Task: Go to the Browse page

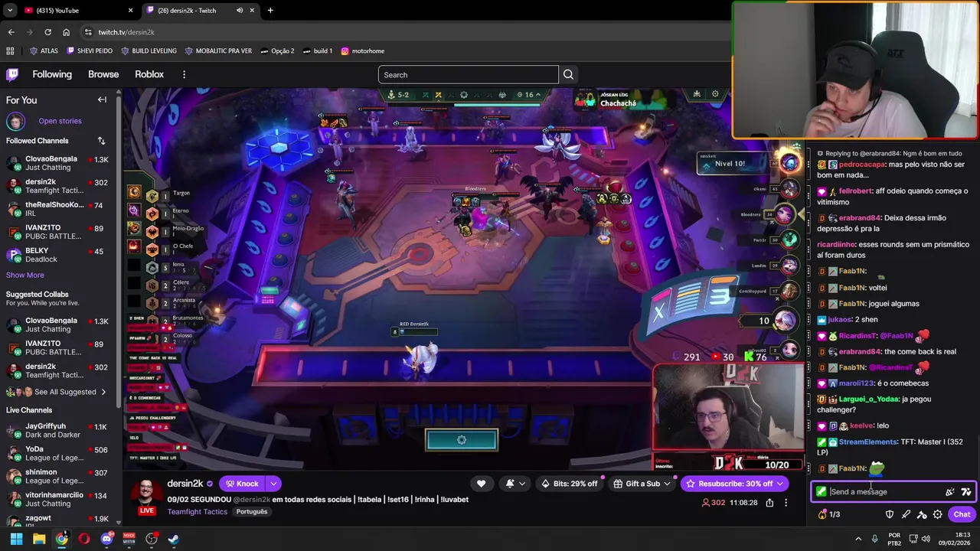Action: (x=103, y=74)
